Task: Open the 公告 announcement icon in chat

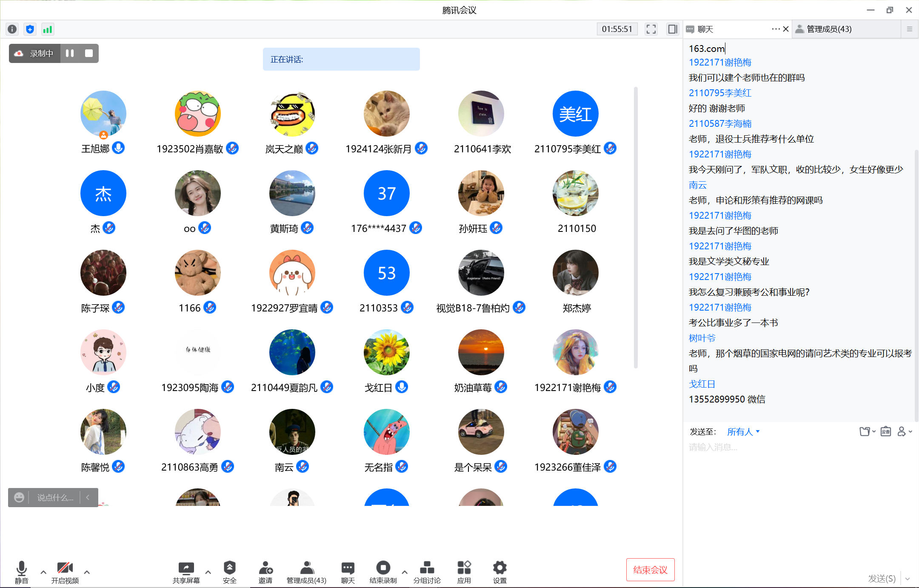Action: 885,431
